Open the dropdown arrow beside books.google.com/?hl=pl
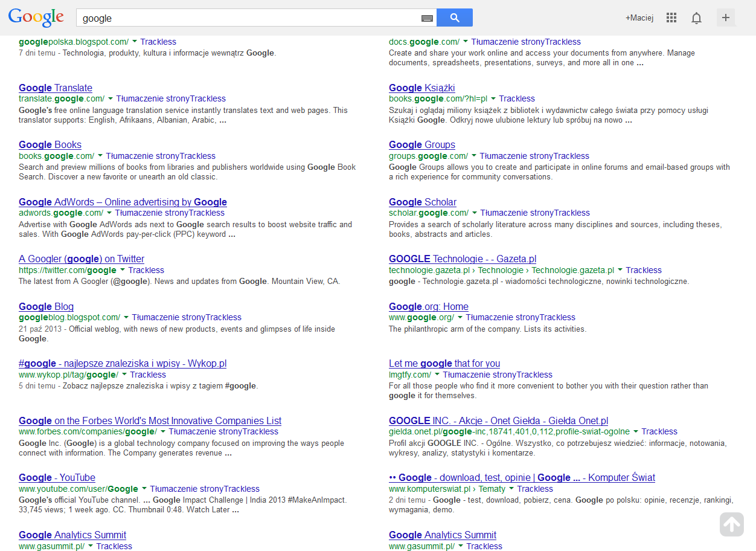The width and height of the screenshot is (756, 551). [x=492, y=98]
